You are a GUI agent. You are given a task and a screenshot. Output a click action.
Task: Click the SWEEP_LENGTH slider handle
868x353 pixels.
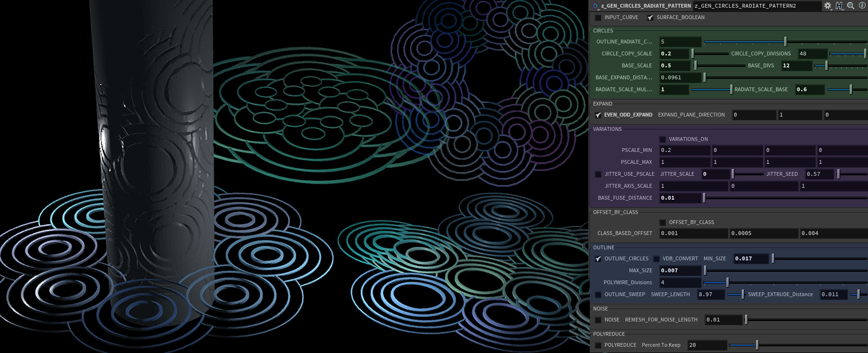tap(743, 294)
